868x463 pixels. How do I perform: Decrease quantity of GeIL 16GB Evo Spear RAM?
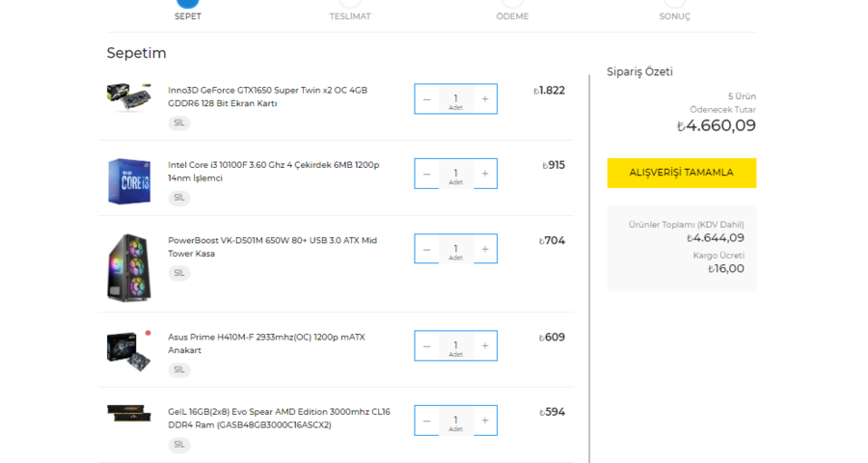427,421
